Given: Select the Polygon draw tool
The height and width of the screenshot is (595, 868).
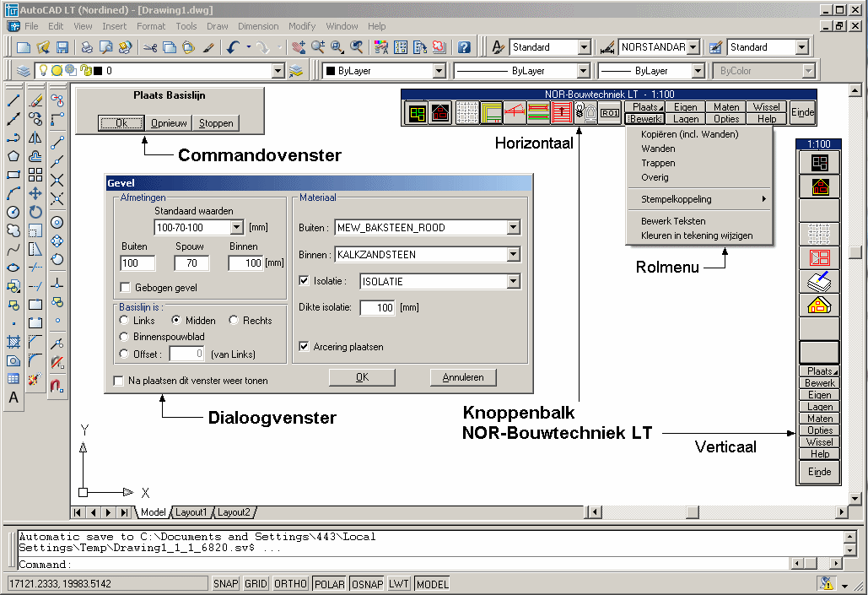Looking at the screenshot, I should tap(13, 156).
